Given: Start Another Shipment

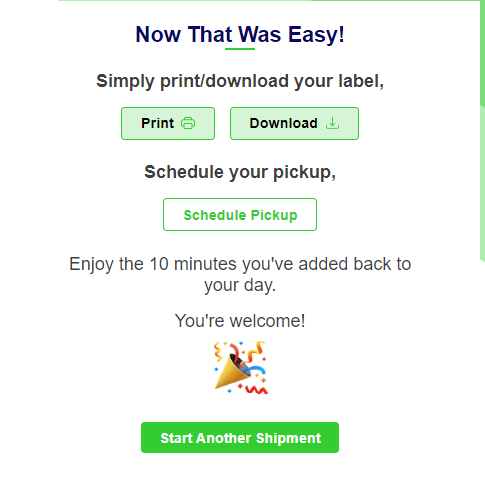Looking at the screenshot, I should (240, 437).
